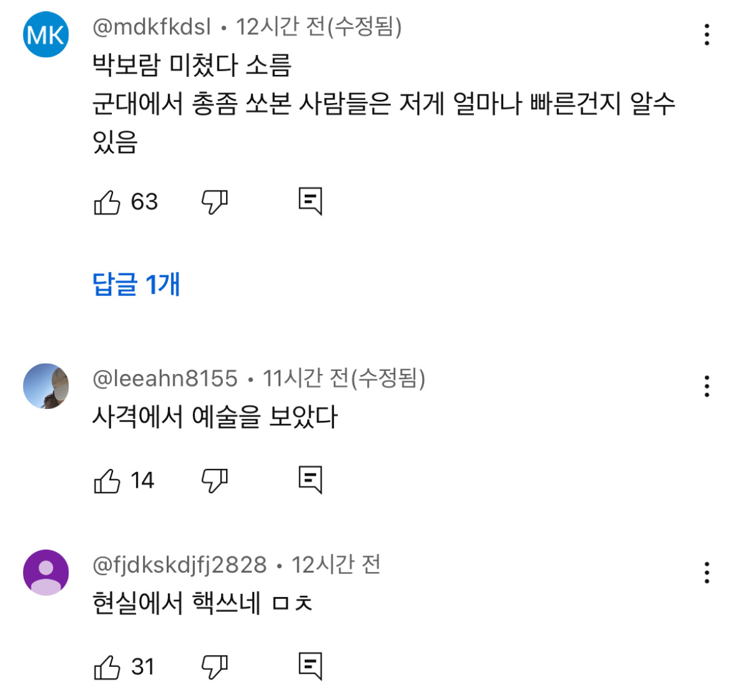
Task: Open reply field for @fjdkskdjfj2828's comment
Action: 311,666
